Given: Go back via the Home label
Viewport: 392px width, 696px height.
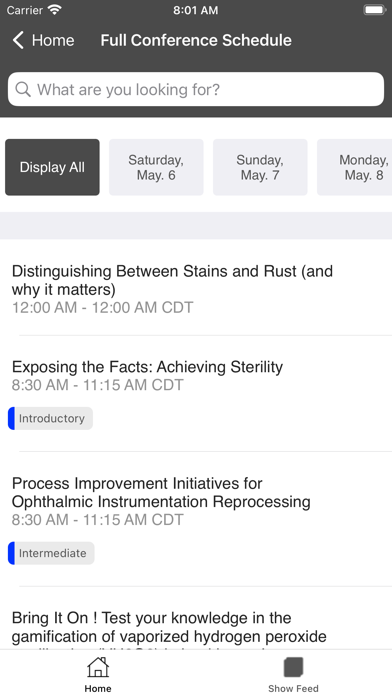Looking at the screenshot, I should [x=53, y=40].
